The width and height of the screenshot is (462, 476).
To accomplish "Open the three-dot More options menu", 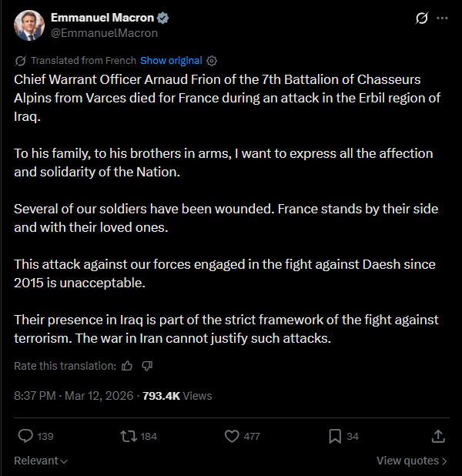I will coord(442,18).
